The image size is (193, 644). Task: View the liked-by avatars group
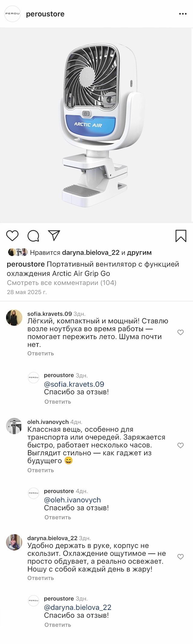click(18, 252)
